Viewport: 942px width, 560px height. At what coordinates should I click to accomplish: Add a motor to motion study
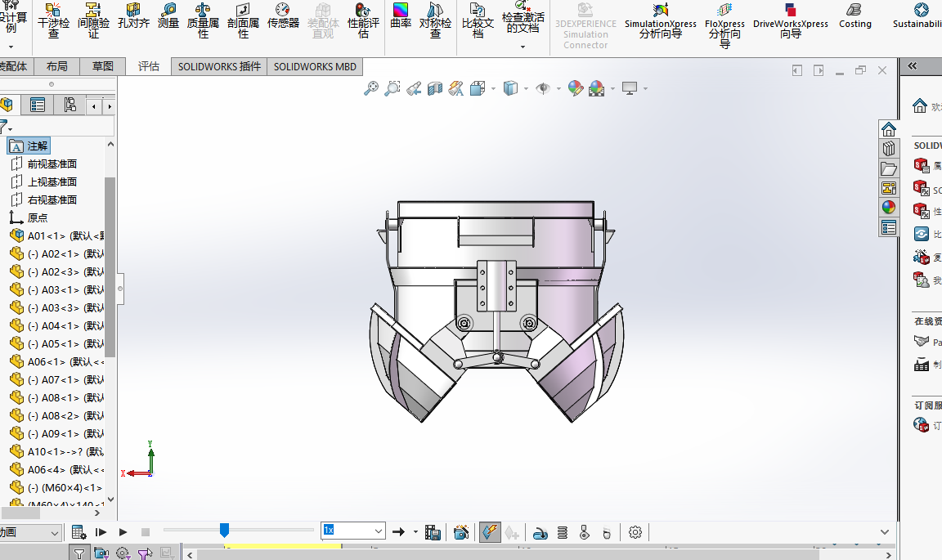tap(540, 532)
